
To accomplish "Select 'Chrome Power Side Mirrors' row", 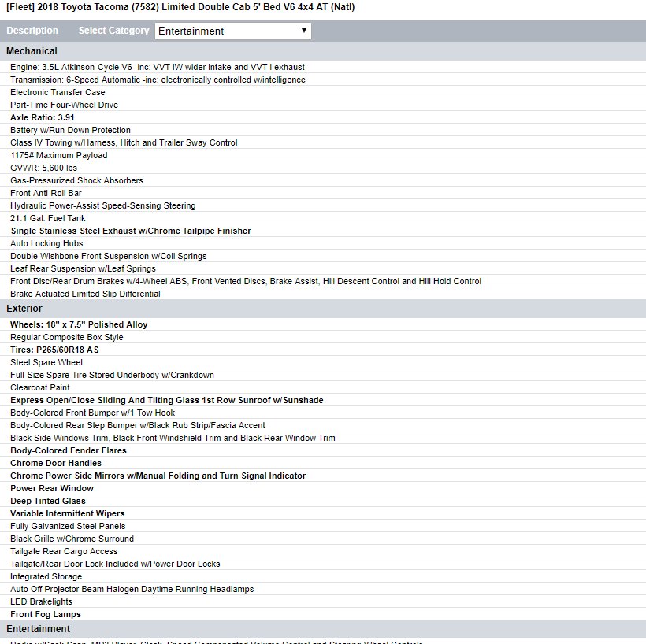I will [x=323, y=476].
